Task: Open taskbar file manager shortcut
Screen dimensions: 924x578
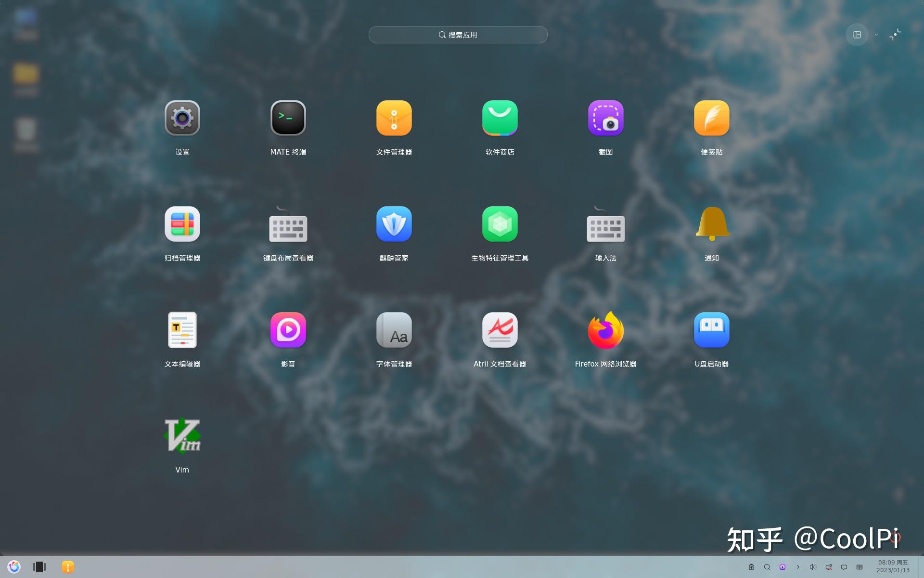Action: pos(68,567)
